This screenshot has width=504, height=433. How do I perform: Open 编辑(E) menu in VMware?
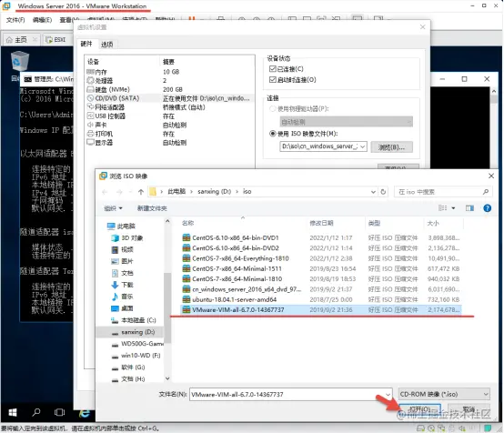(x=42, y=20)
